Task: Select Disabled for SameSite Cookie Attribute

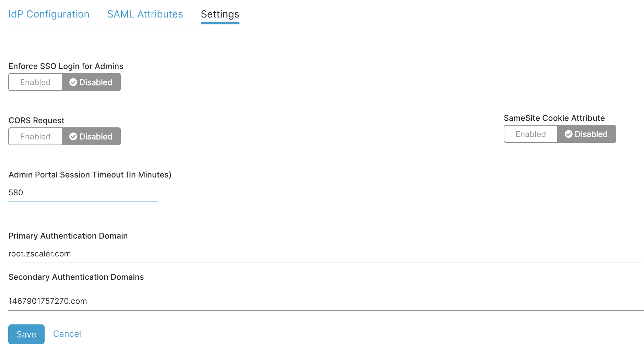Action: 587,134
